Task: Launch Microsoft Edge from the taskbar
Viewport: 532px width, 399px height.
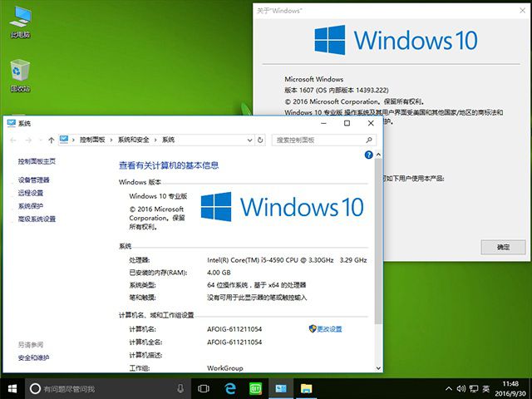Action: [x=230, y=389]
